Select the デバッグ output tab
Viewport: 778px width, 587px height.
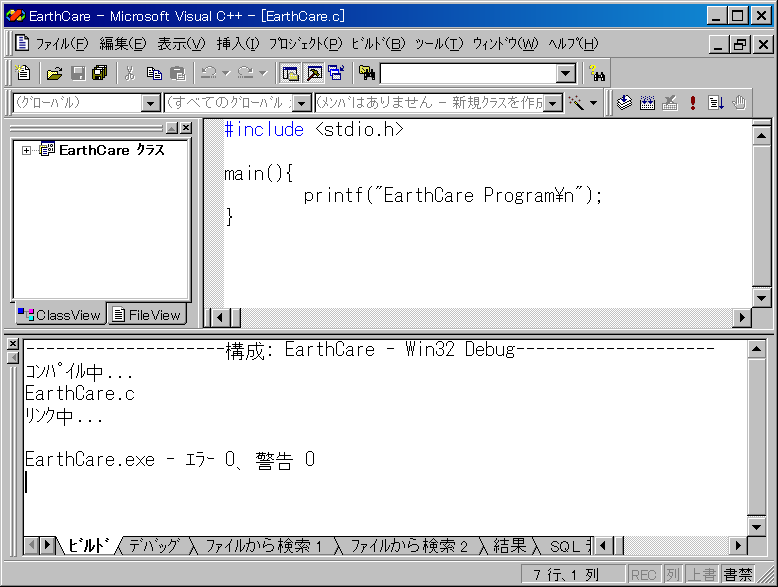pos(154,546)
